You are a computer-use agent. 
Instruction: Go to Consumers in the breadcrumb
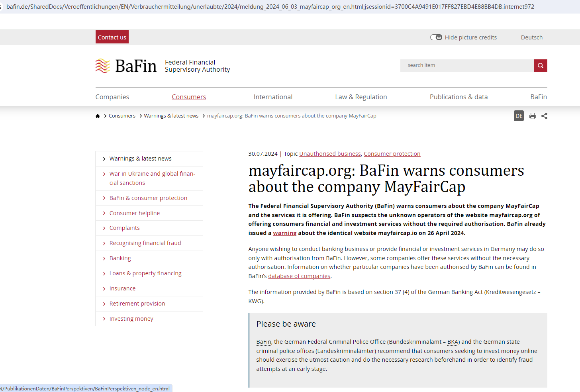[x=122, y=116]
